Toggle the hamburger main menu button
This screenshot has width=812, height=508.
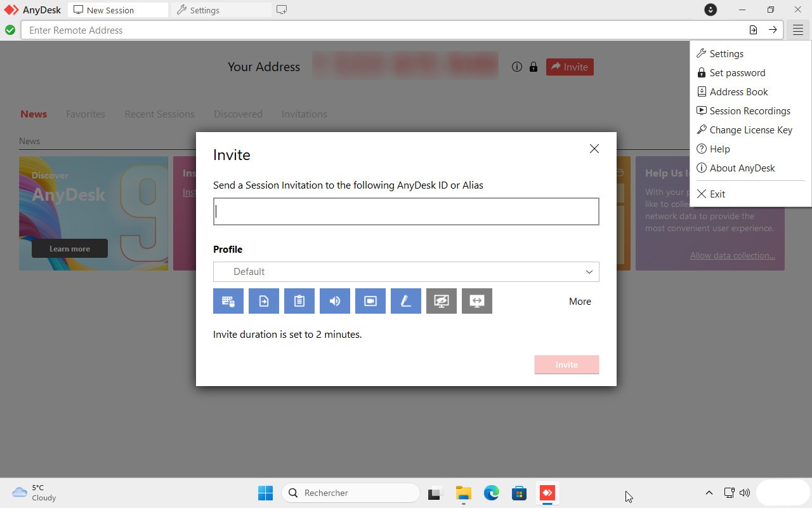[798, 30]
